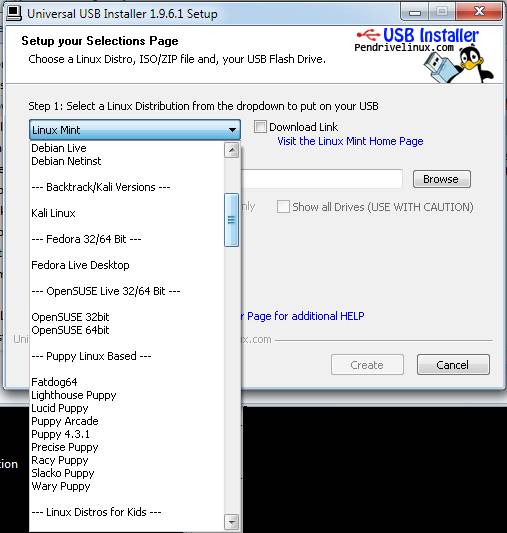
Task: Select Kali Linux from the list
Action: 53,213
